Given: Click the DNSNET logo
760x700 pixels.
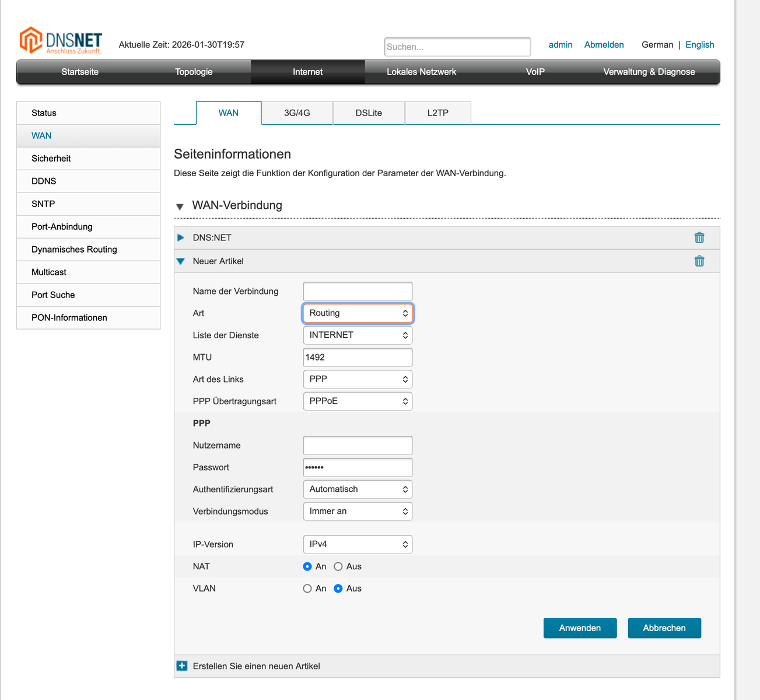Looking at the screenshot, I should pyautogui.click(x=61, y=40).
